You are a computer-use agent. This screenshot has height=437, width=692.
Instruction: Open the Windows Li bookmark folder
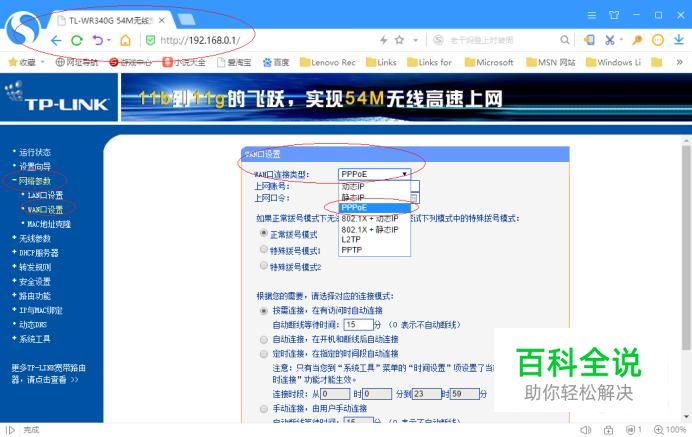[x=613, y=62]
